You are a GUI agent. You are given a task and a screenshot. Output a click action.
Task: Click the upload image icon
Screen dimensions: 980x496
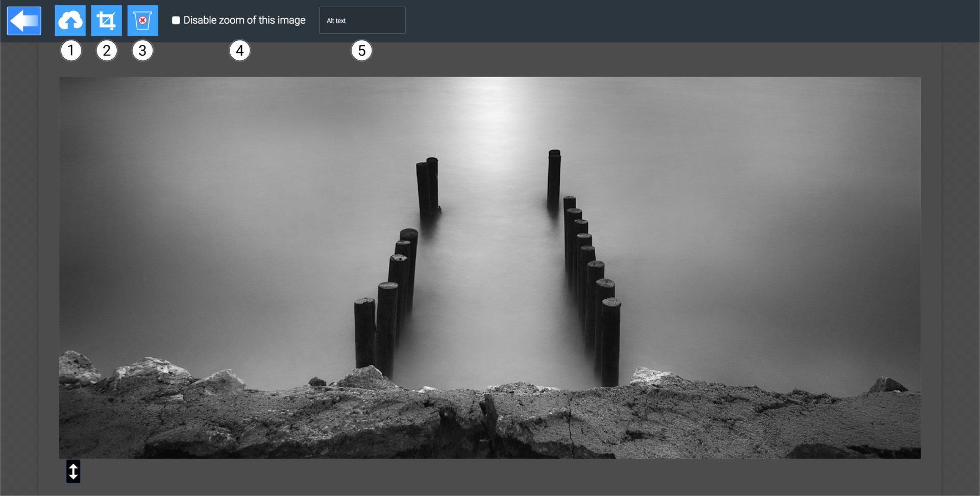click(x=70, y=20)
